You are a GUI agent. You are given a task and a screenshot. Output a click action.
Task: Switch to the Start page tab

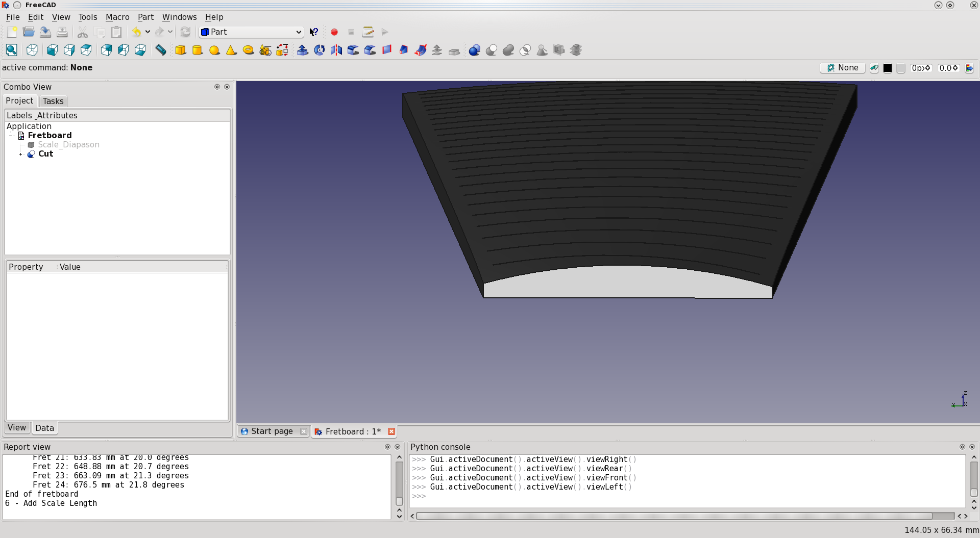pyautogui.click(x=272, y=431)
